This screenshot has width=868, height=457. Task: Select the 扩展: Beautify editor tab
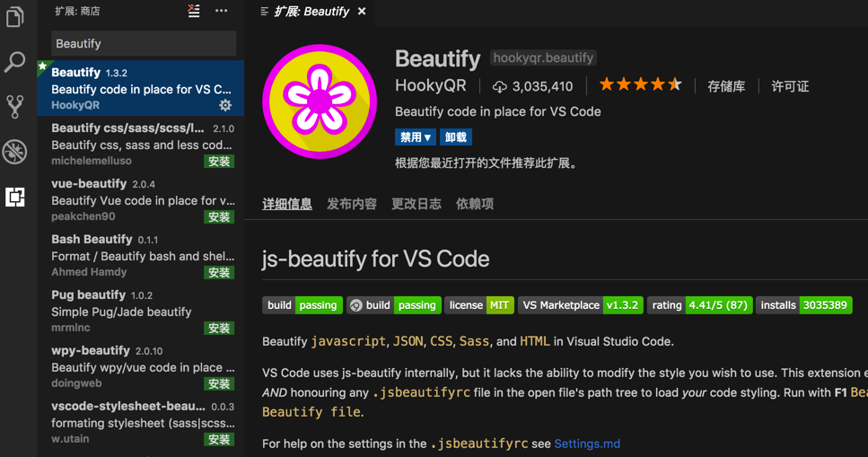click(311, 11)
